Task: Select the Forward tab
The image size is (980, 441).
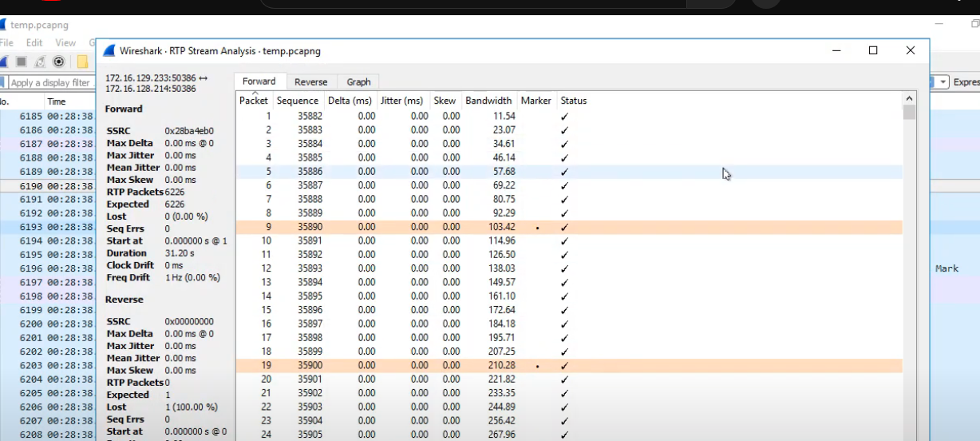Action: [x=259, y=81]
